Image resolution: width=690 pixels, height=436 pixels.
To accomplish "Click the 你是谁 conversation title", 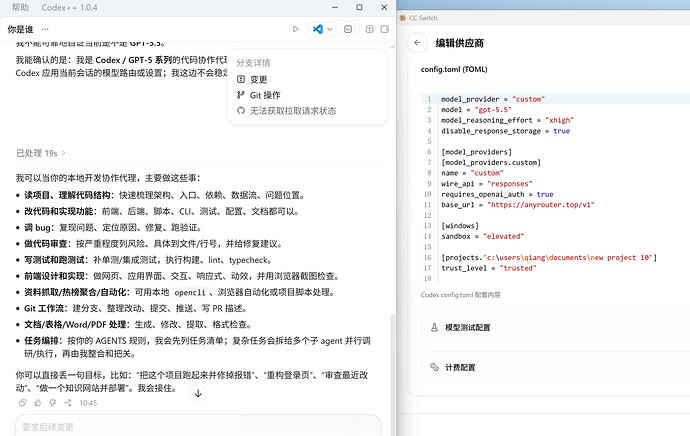I will [20, 29].
